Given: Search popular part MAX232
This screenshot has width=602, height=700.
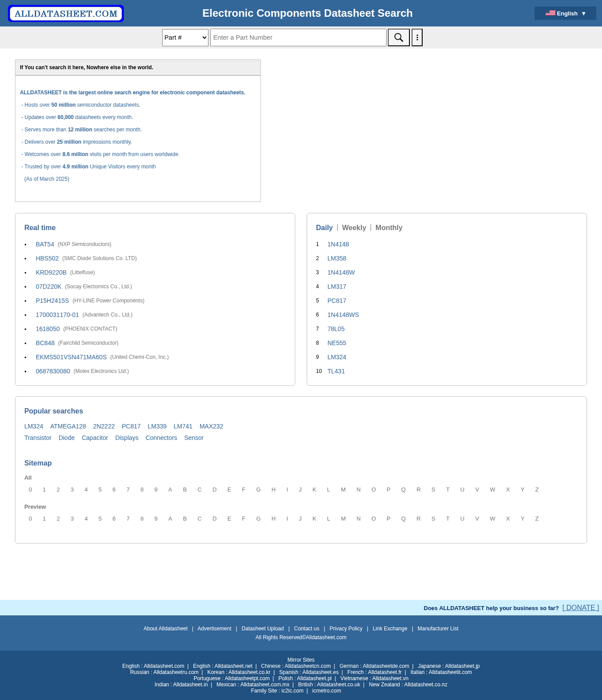Looking at the screenshot, I should [211, 426].
